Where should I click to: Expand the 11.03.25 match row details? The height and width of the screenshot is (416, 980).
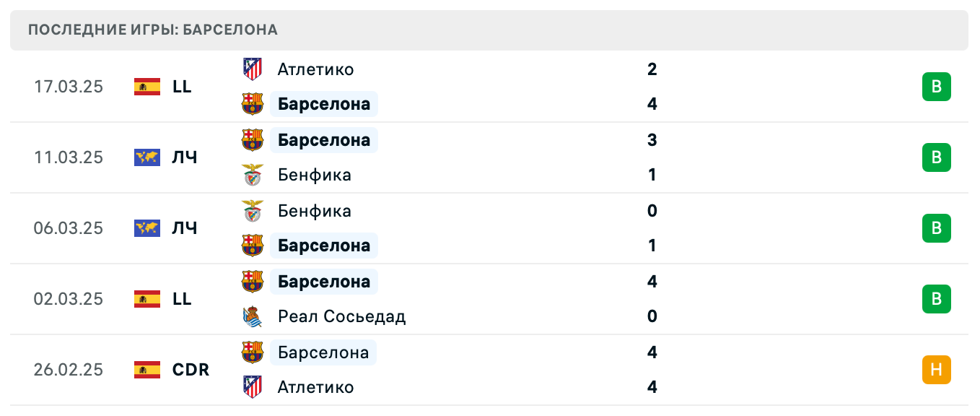coord(505,157)
